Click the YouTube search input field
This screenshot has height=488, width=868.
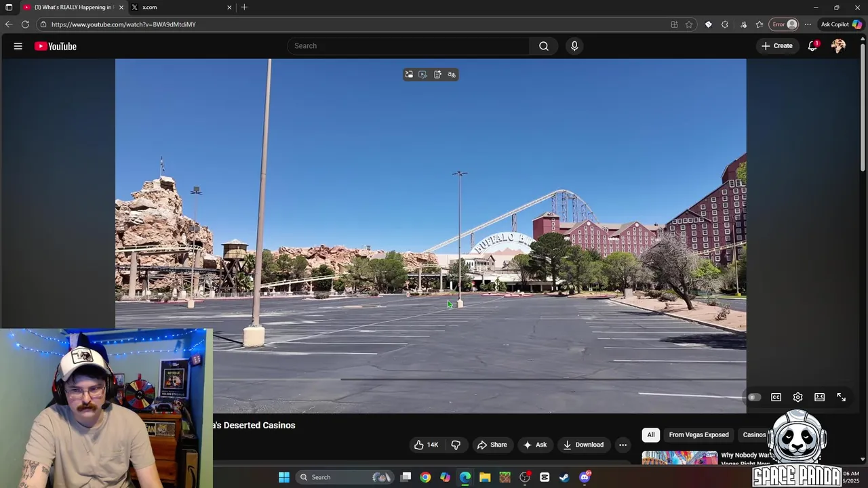click(409, 46)
